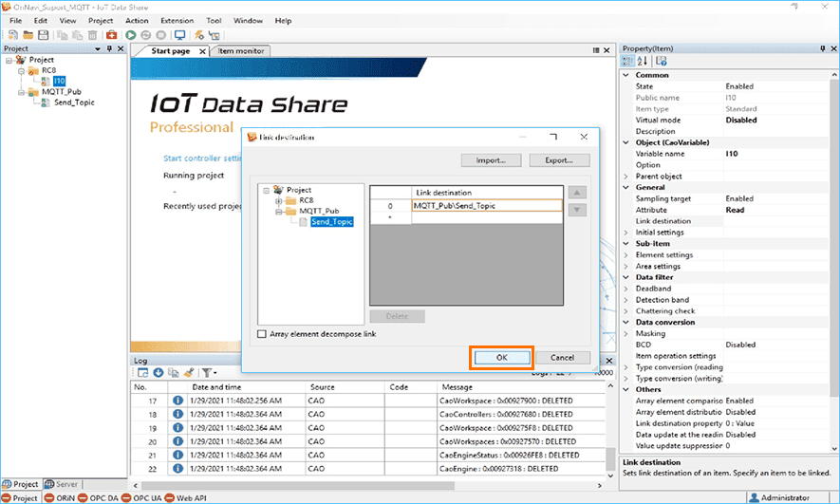Click the blue download arrow icon in Log
840x504 pixels.
(159, 373)
